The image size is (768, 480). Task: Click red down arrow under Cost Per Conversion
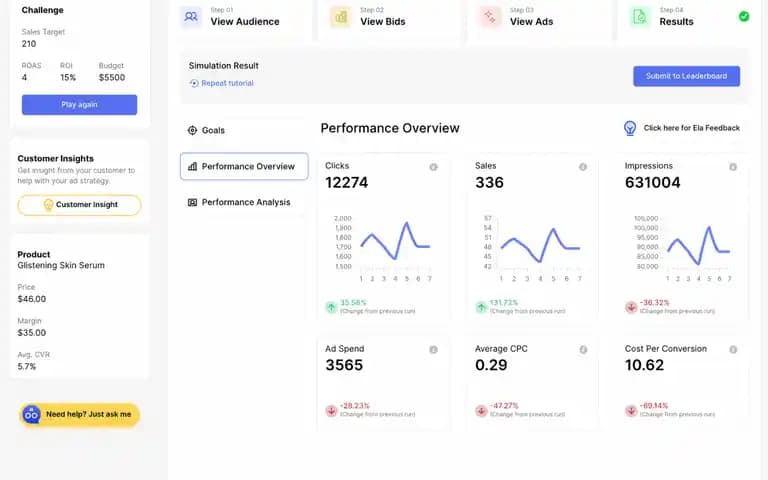click(631, 410)
